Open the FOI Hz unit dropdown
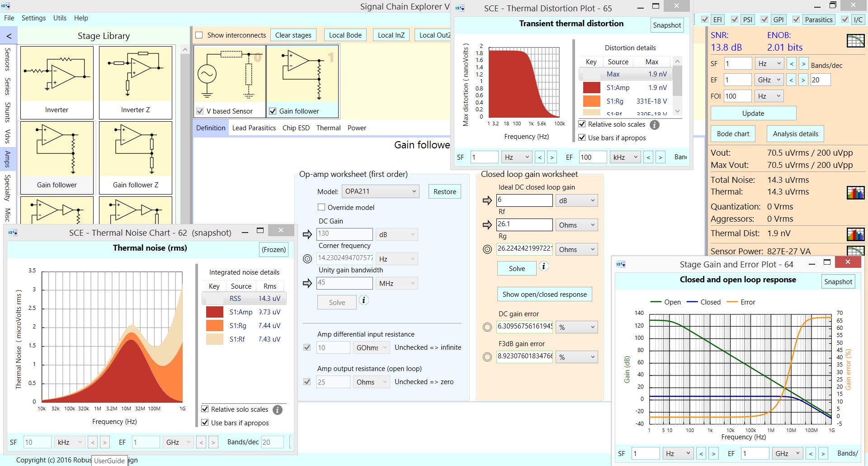Screen dimensions: 868x466 (769, 96)
